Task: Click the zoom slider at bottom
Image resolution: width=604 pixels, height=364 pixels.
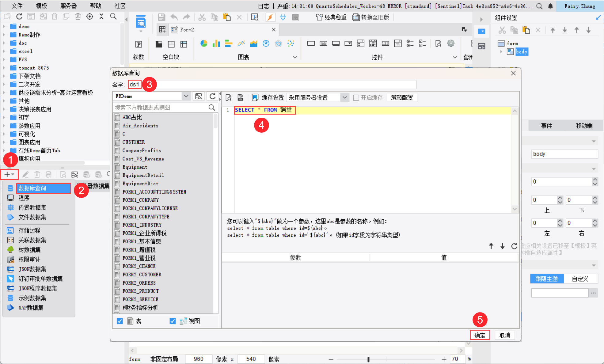Action: (368, 359)
